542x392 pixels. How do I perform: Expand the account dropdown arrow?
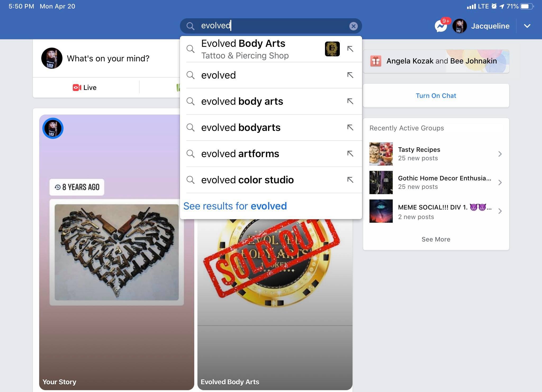[527, 26]
